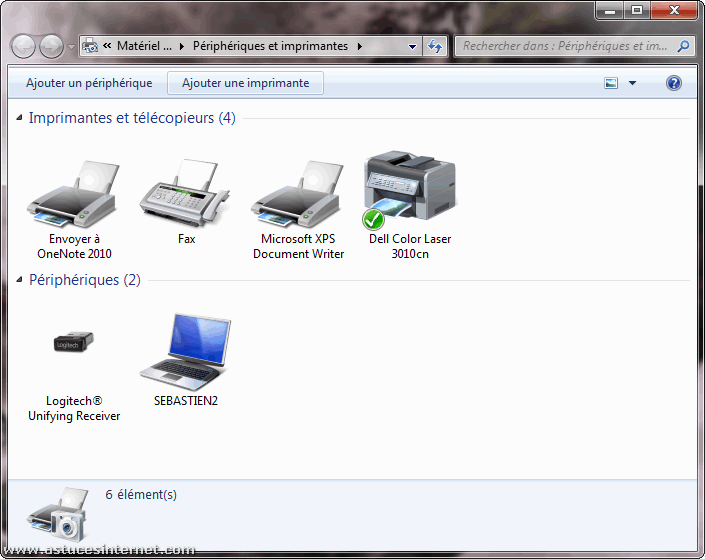
Task: Click the Logitech Unifying Receiver label
Action: [x=74, y=408]
